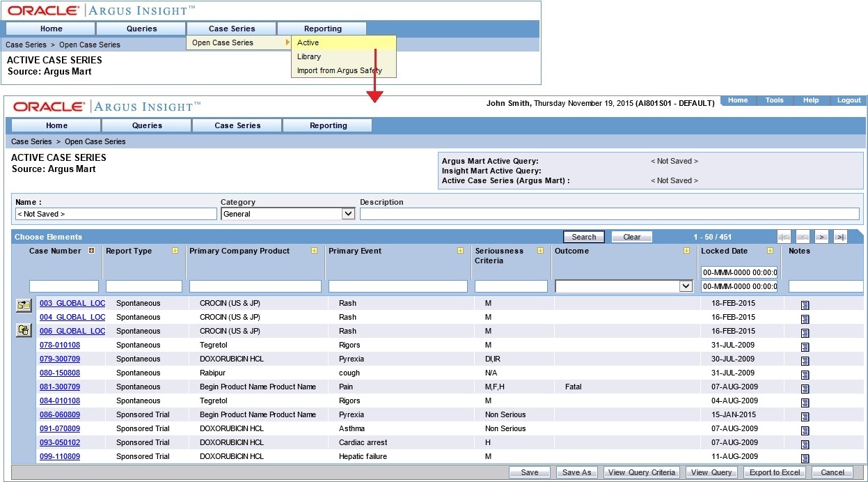Click Export to Excel button
The height and width of the screenshot is (482, 868).
coord(775,472)
